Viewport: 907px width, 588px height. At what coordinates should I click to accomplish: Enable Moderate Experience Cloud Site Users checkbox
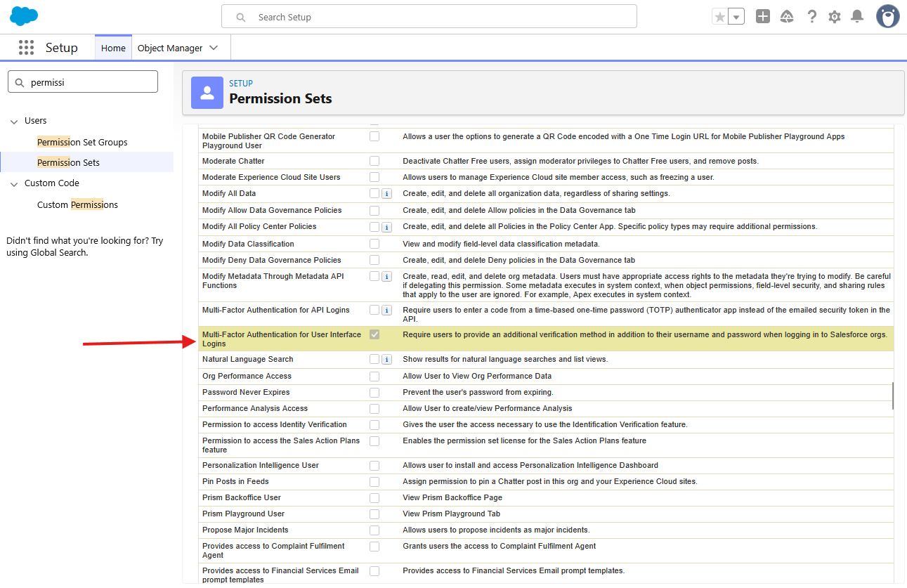click(374, 177)
